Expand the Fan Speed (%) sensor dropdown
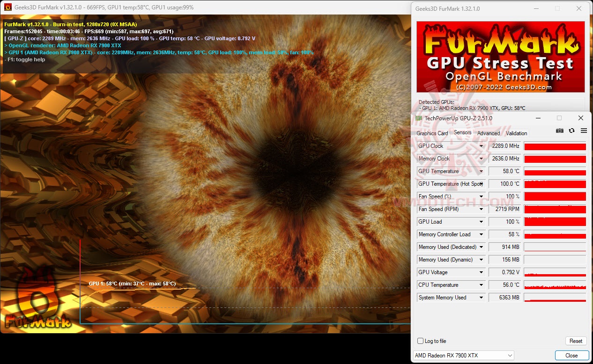The image size is (593, 364). [481, 197]
